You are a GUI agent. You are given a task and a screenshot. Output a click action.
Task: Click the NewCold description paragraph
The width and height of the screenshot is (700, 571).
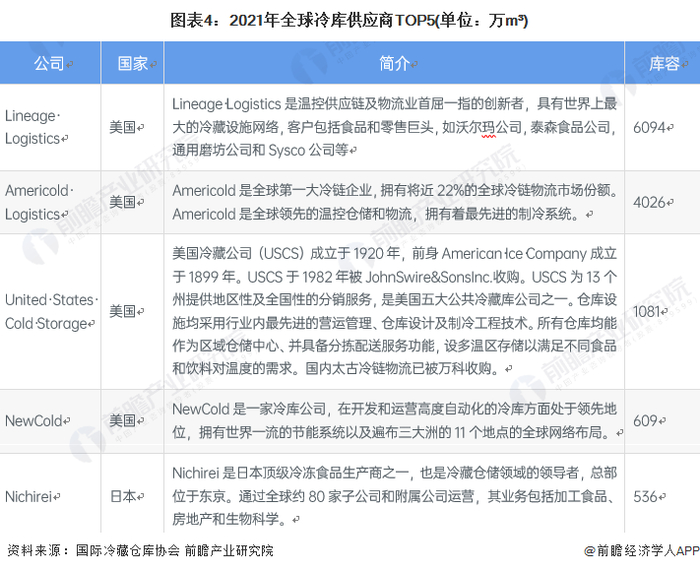396,421
